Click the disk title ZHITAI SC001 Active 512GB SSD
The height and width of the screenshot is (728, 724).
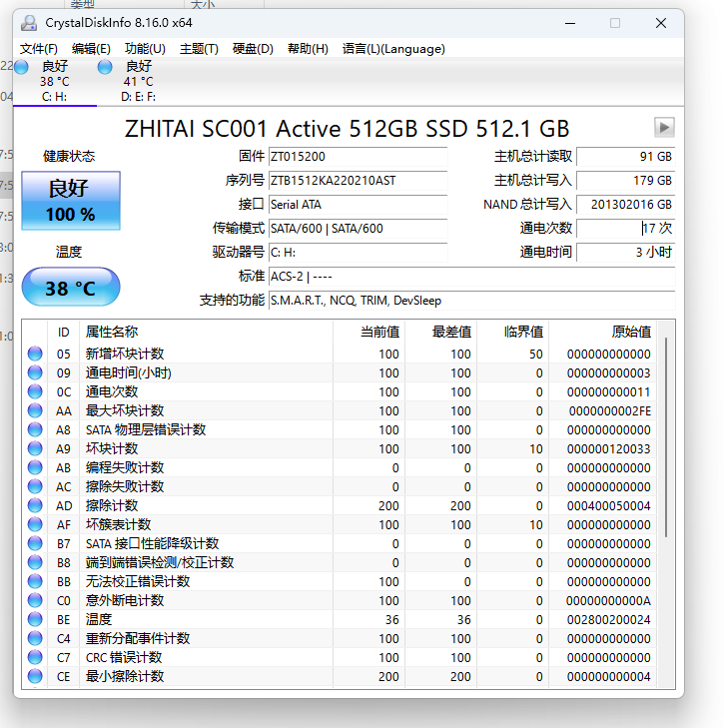pos(347,129)
